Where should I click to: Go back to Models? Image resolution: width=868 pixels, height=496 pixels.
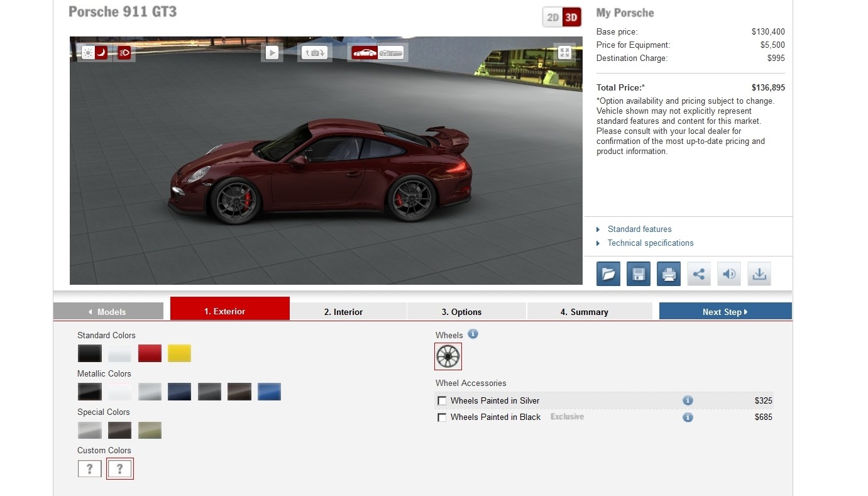[108, 312]
